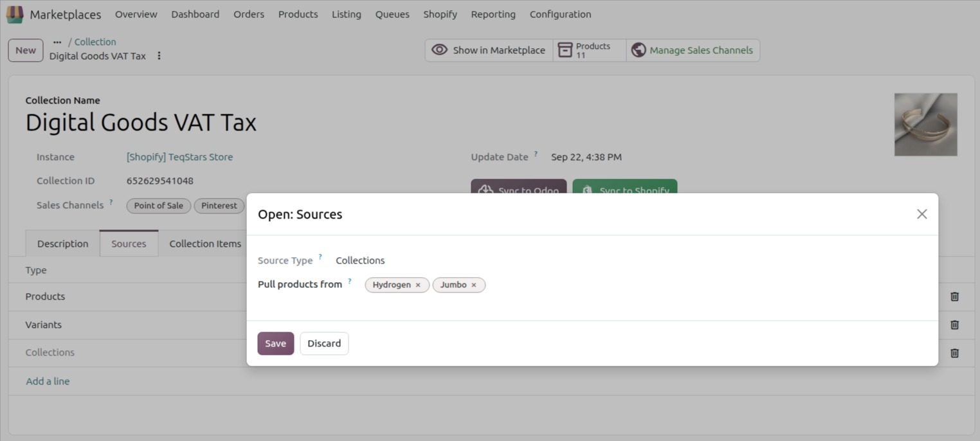Close the Open: Sources dialog
Viewport: 980px width, 441px height.
pyautogui.click(x=921, y=214)
